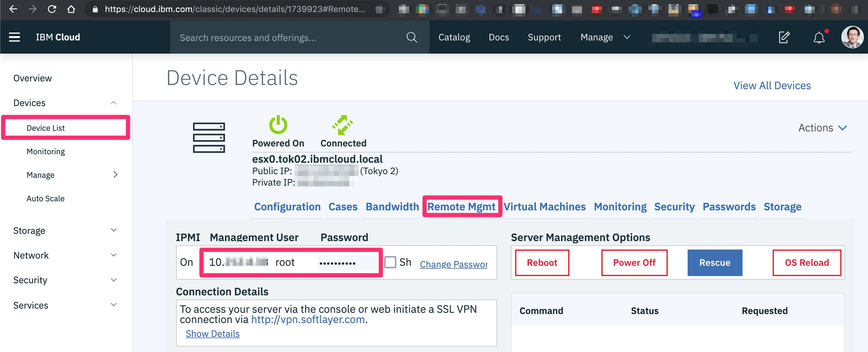Open the Manage dropdown in top bar
868x352 pixels.
(605, 37)
